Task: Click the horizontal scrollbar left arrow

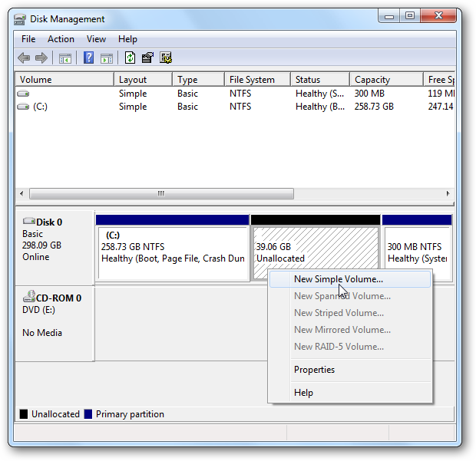Action: (21, 193)
